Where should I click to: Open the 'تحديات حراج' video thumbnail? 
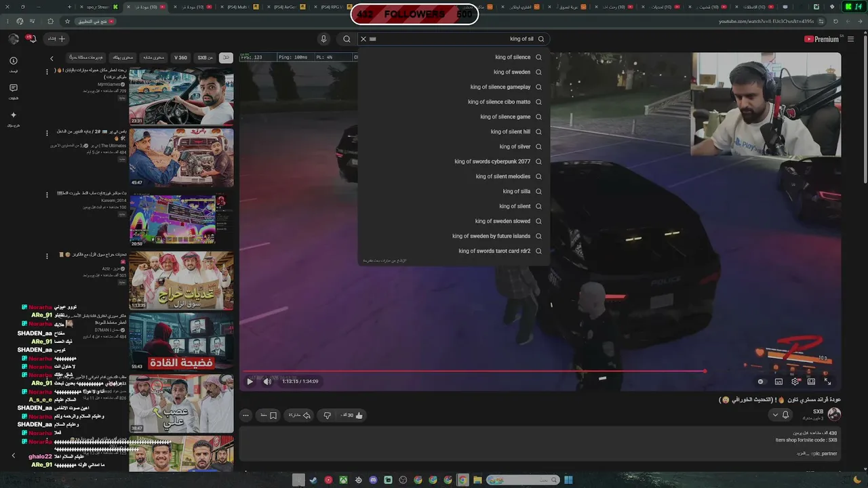(181, 281)
